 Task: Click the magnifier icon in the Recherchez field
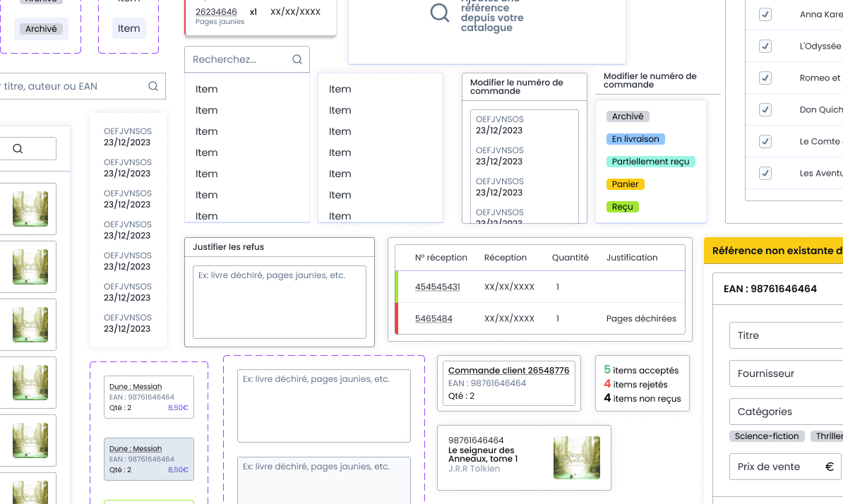pos(297,60)
